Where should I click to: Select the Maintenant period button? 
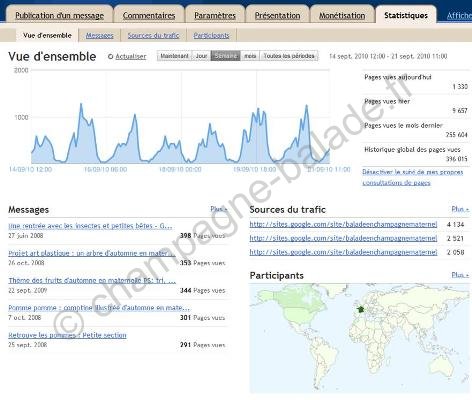[174, 56]
